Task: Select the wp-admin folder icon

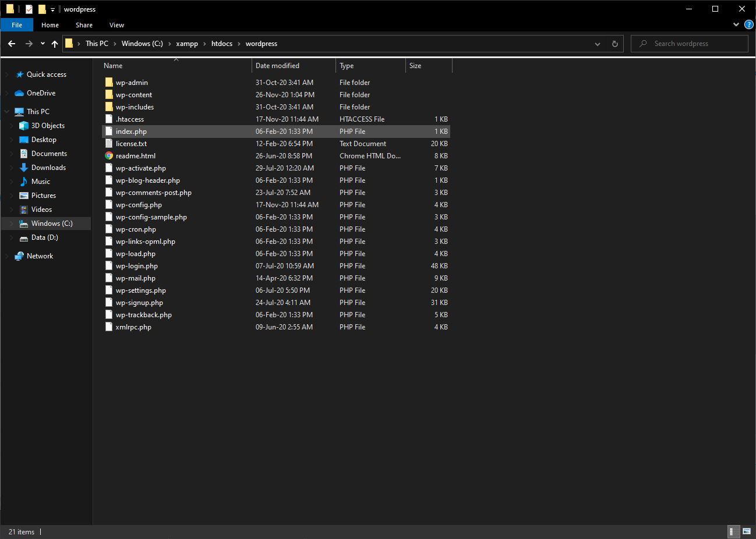Action: click(x=109, y=83)
